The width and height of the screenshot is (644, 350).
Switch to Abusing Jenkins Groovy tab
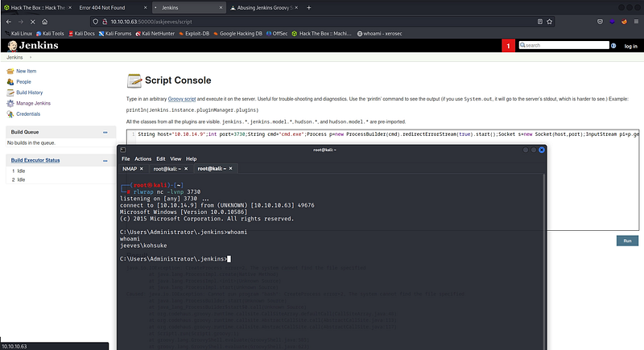coord(264,7)
